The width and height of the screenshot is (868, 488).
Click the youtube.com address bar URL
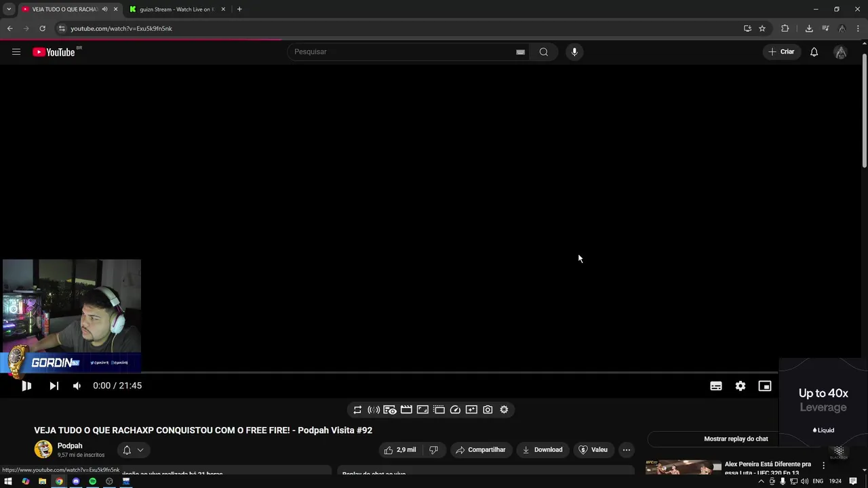point(121,28)
